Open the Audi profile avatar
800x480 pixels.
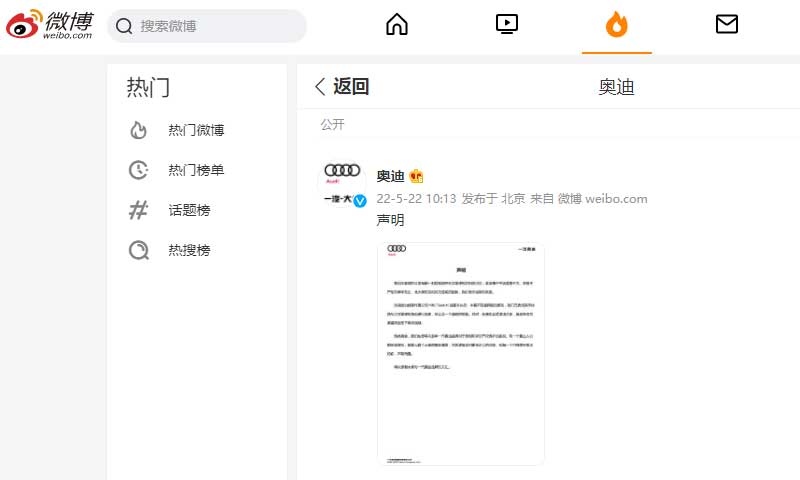coord(342,184)
